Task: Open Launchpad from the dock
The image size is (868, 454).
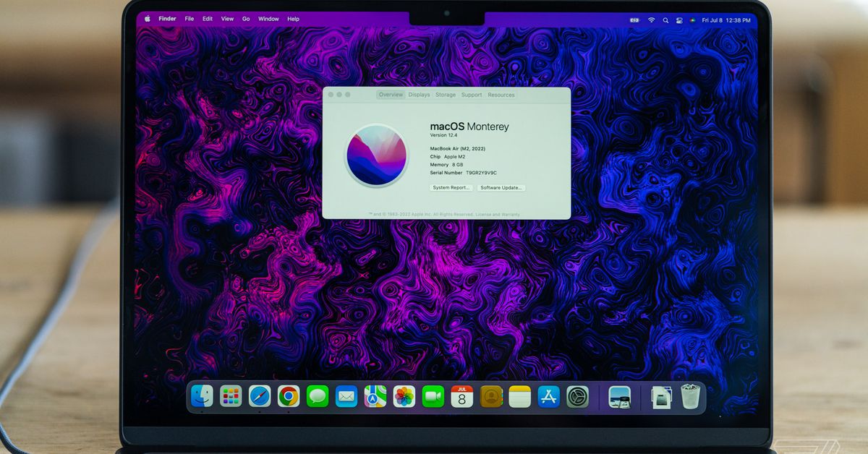Action: (231, 396)
